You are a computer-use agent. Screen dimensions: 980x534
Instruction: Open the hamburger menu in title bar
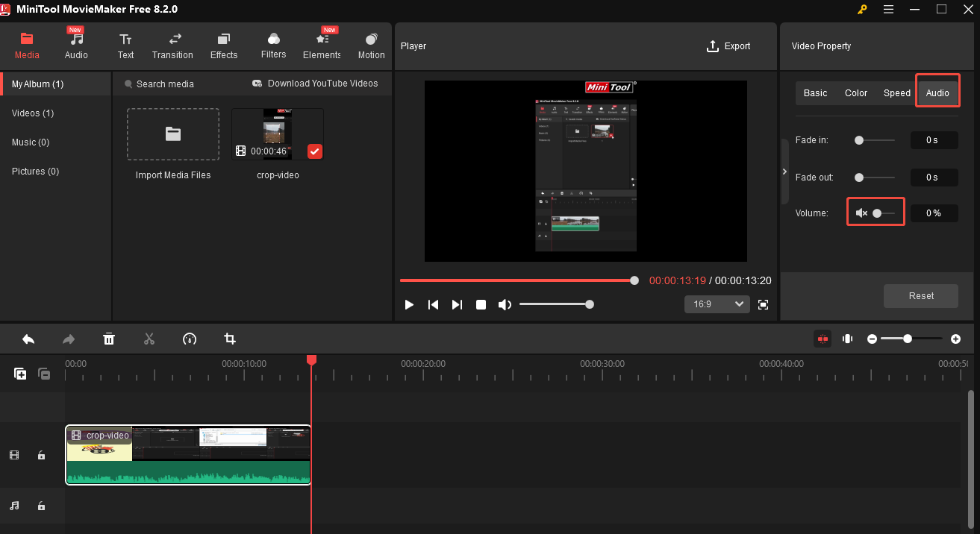coord(888,10)
